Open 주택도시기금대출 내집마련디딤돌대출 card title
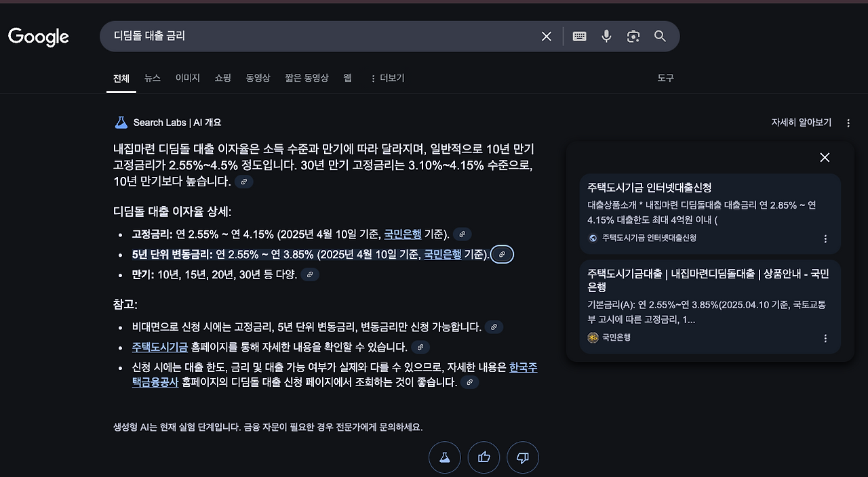 pos(709,281)
